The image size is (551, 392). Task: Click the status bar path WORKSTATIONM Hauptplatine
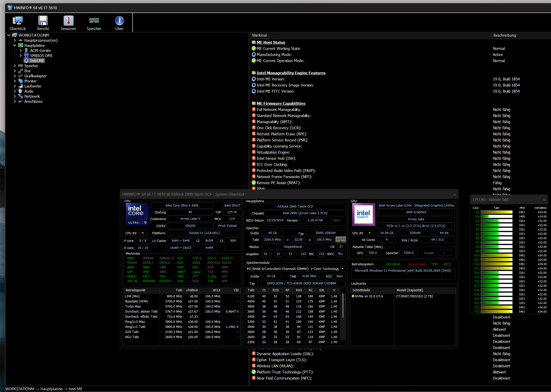(44, 389)
